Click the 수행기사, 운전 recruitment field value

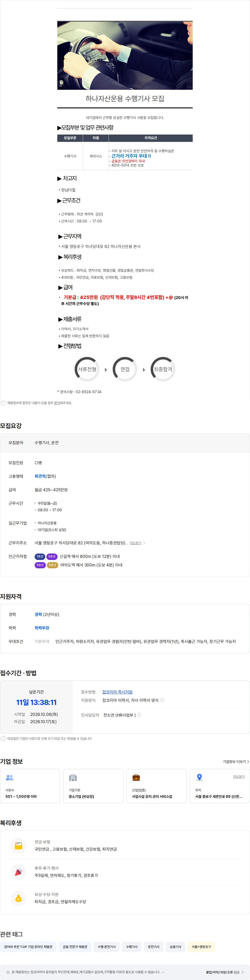pyautogui.click(x=46, y=443)
